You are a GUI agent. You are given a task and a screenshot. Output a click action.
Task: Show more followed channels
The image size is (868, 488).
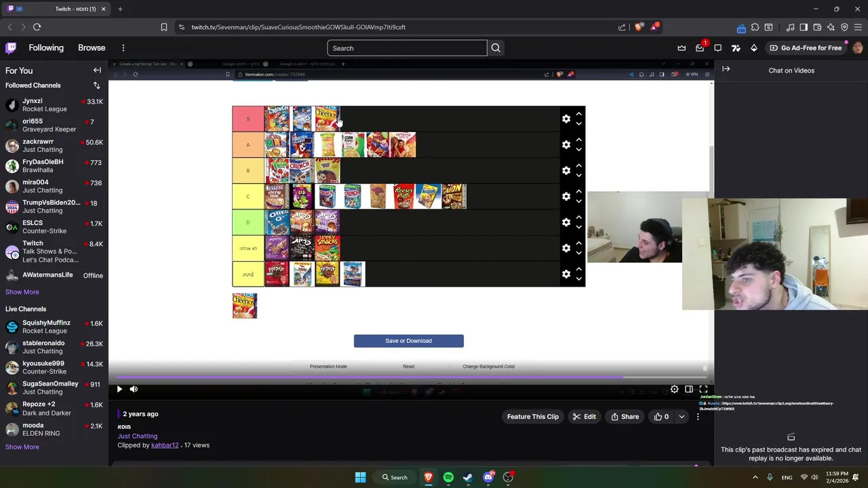coord(22,292)
